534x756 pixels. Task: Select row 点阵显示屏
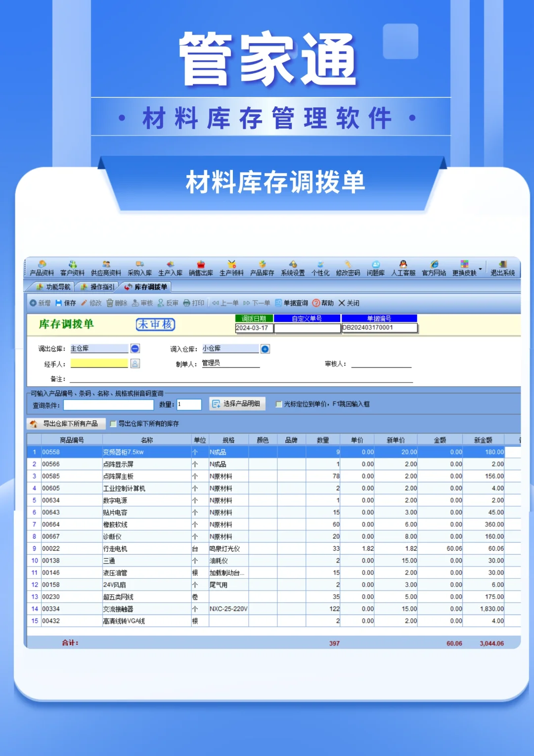pos(273,464)
